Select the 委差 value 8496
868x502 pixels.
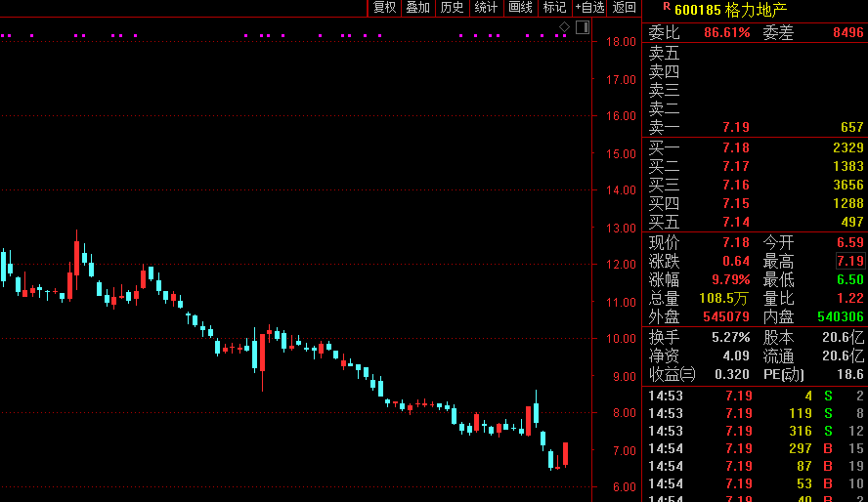[848, 32]
